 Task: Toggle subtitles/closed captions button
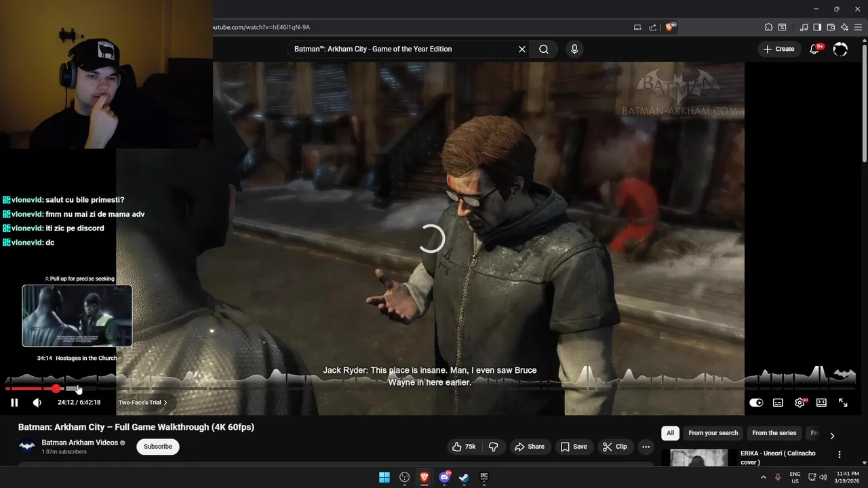[778, 403]
